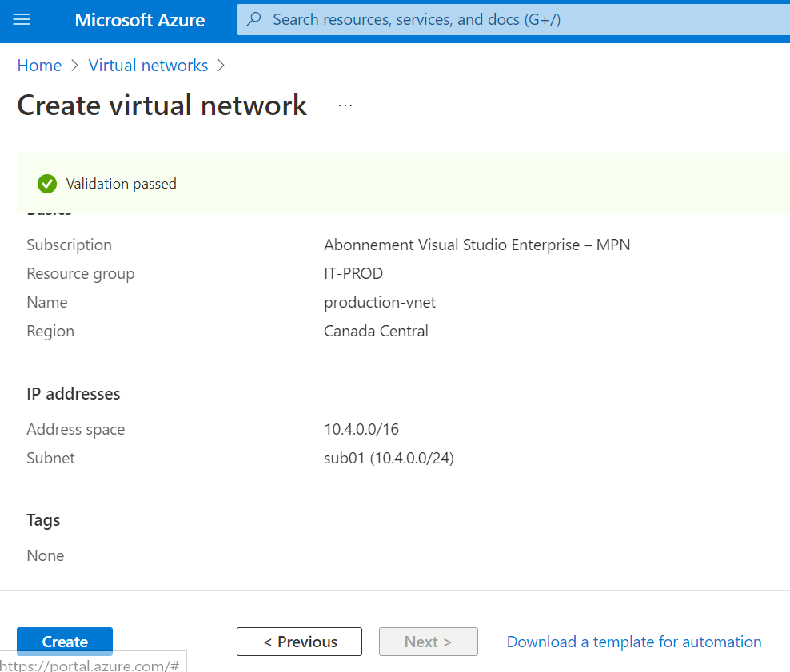Focus the Search resources, services, docs field
The image size is (790, 672).
click(512, 19)
